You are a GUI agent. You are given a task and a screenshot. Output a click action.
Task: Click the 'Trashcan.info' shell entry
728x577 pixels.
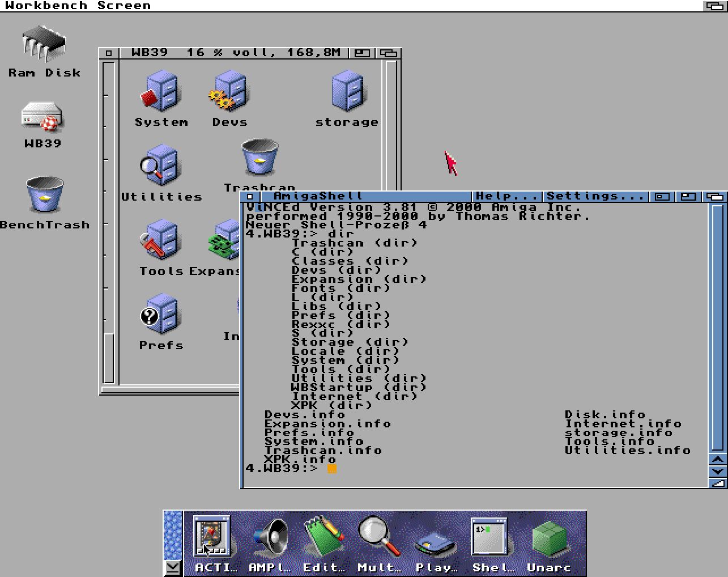click(323, 451)
